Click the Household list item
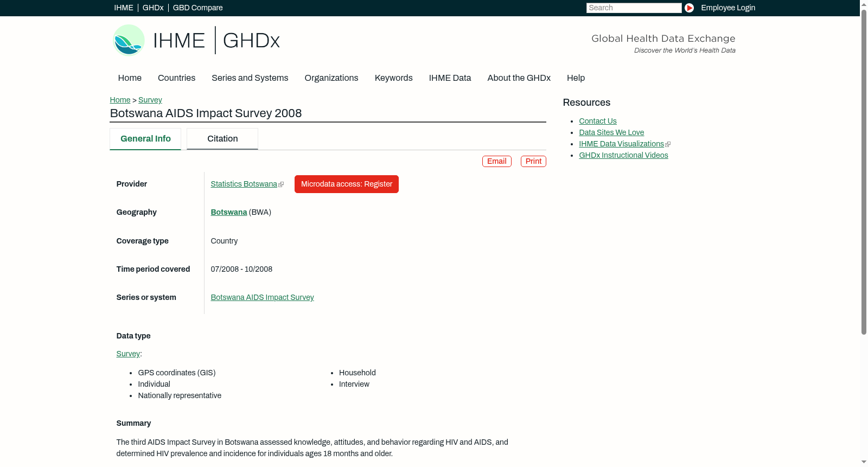Viewport: 868px width, 467px height. point(358,373)
